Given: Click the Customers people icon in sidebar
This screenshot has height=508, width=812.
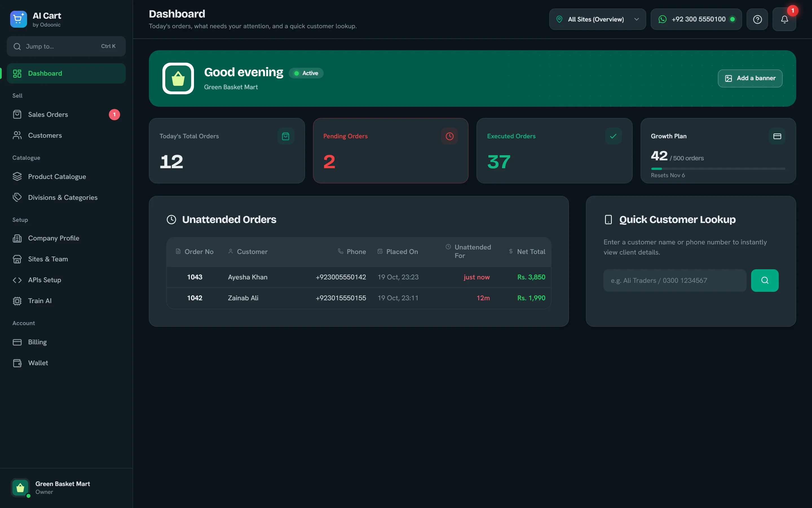Looking at the screenshot, I should pos(17,135).
